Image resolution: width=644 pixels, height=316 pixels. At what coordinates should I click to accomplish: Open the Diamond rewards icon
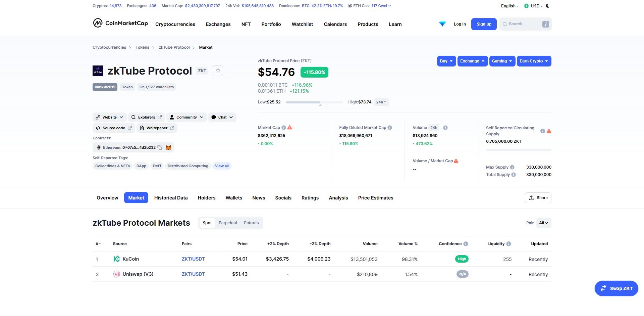[442, 24]
